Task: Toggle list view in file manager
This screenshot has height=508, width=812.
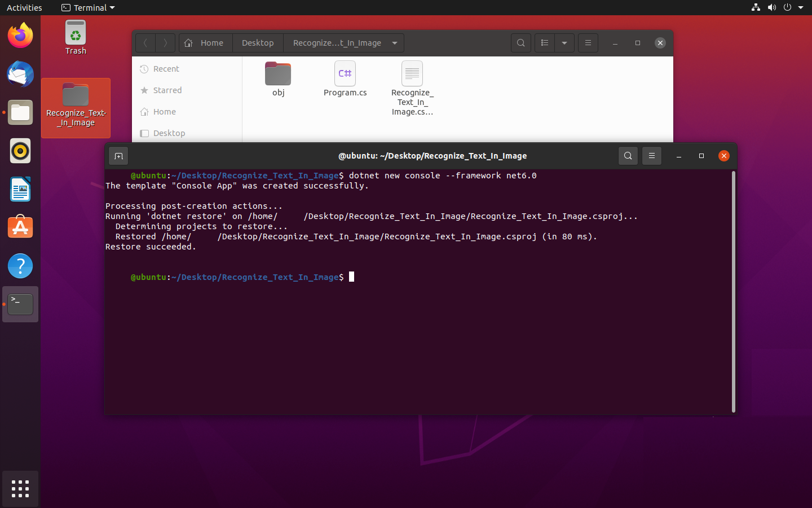Action: 544,43
